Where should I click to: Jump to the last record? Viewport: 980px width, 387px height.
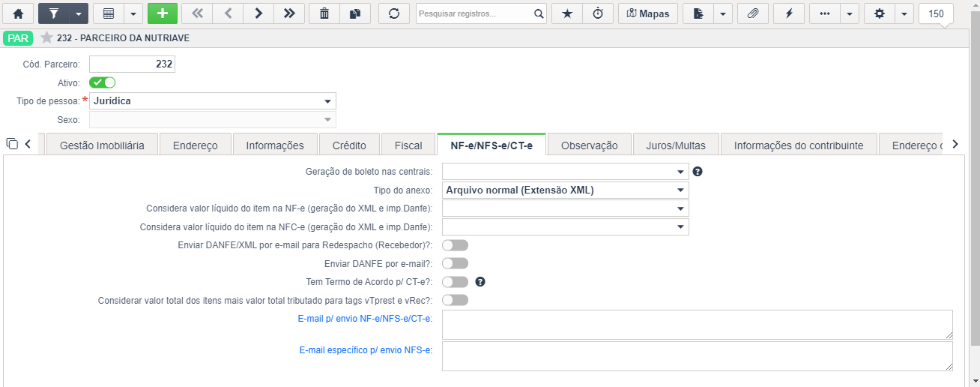coord(288,13)
